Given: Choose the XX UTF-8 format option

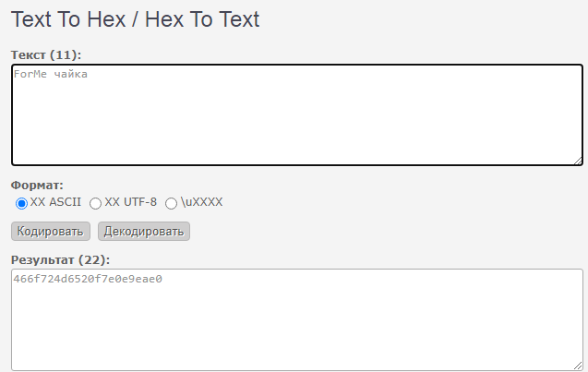Looking at the screenshot, I should (96, 203).
